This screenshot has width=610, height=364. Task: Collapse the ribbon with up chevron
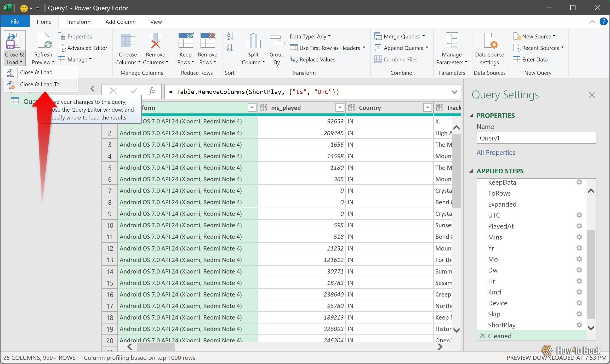[x=592, y=22]
